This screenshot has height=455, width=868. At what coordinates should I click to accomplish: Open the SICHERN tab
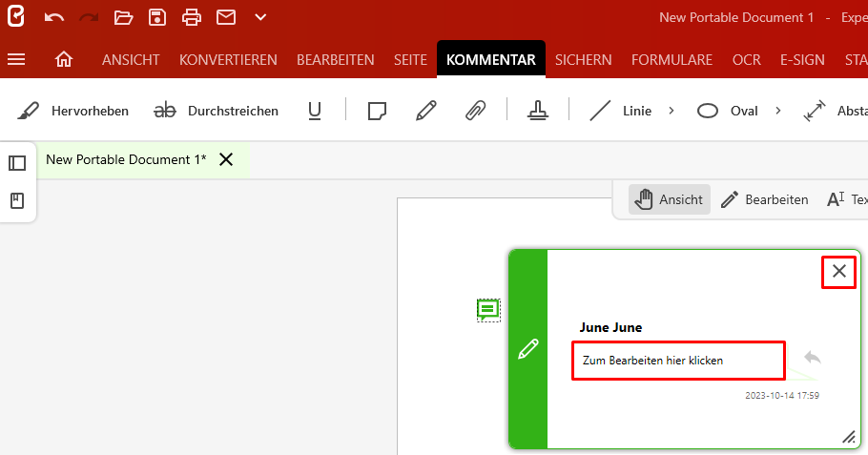(x=584, y=60)
